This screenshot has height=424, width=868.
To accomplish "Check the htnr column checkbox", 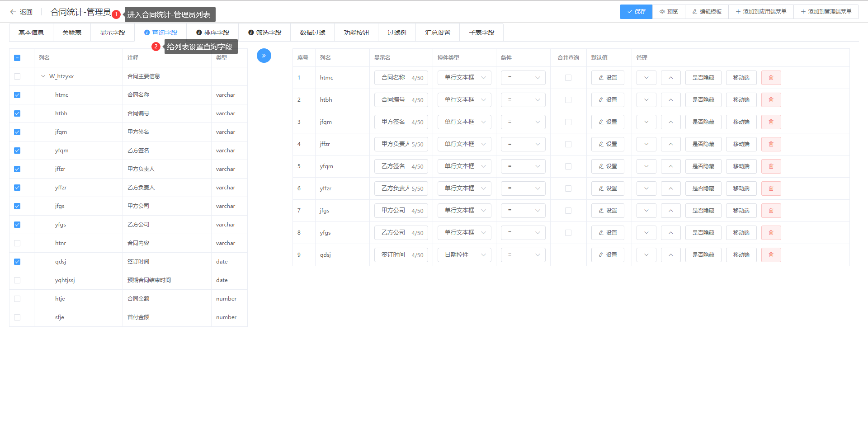I will pos(17,243).
